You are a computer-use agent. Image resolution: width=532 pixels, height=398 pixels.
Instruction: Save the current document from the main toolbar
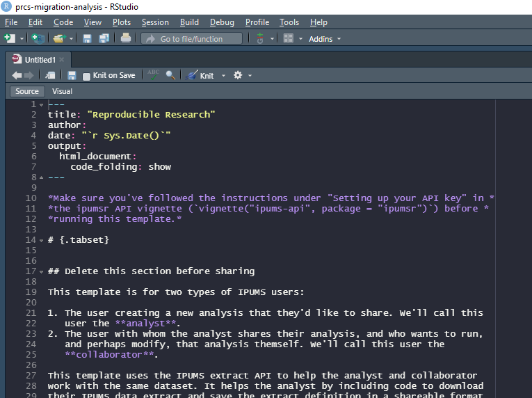pos(87,39)
